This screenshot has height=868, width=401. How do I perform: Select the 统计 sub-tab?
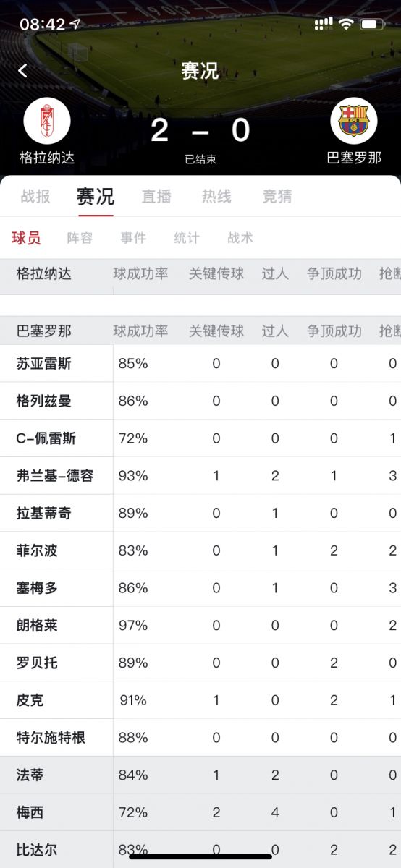click(187, 238)
